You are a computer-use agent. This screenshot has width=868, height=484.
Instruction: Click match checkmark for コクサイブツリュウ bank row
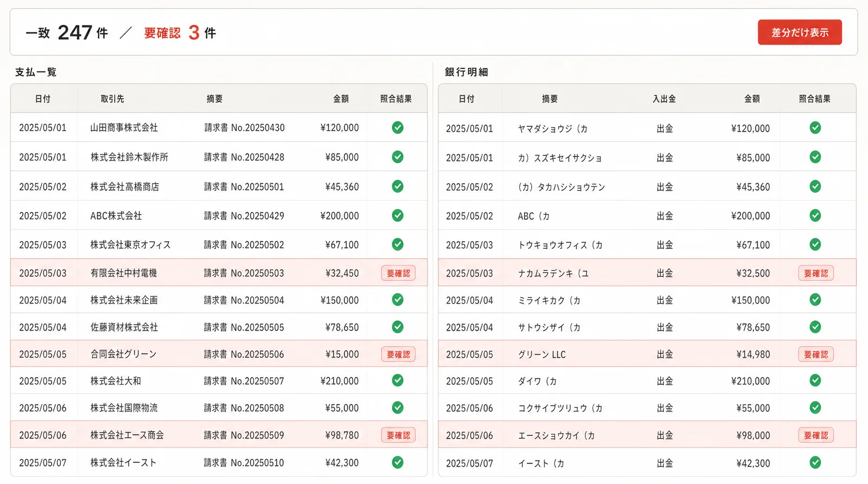click(815, 408)
